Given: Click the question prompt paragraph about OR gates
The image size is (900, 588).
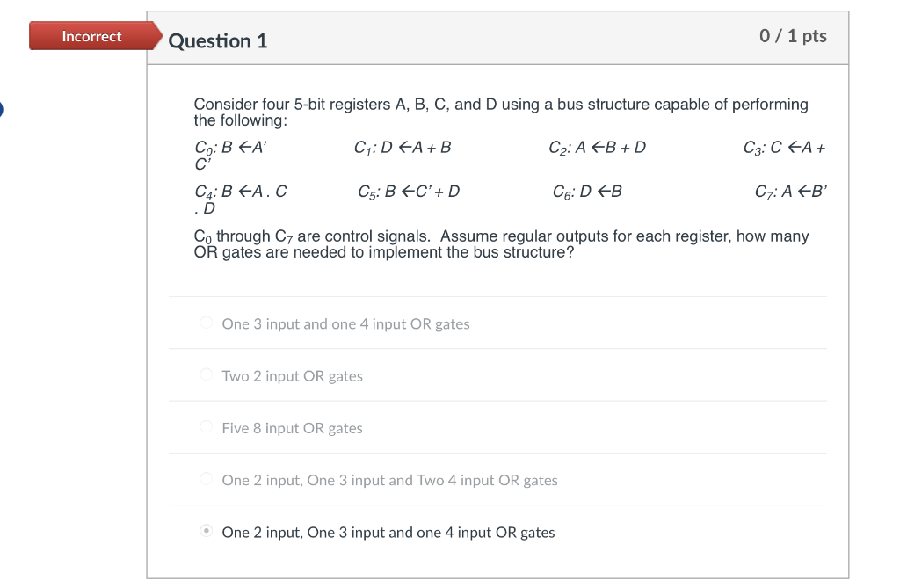Looking at the screenshot, I should [x=501, y=243].
